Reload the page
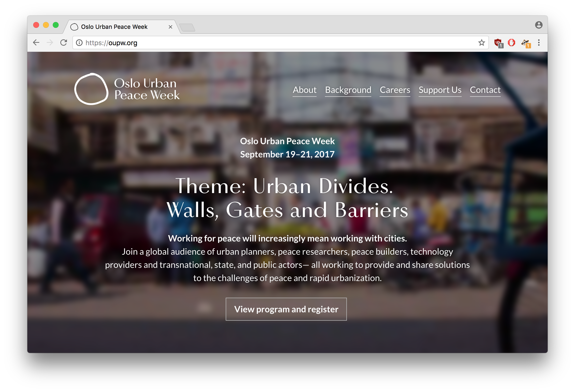The image size is (575, 392). coord(64,43)
